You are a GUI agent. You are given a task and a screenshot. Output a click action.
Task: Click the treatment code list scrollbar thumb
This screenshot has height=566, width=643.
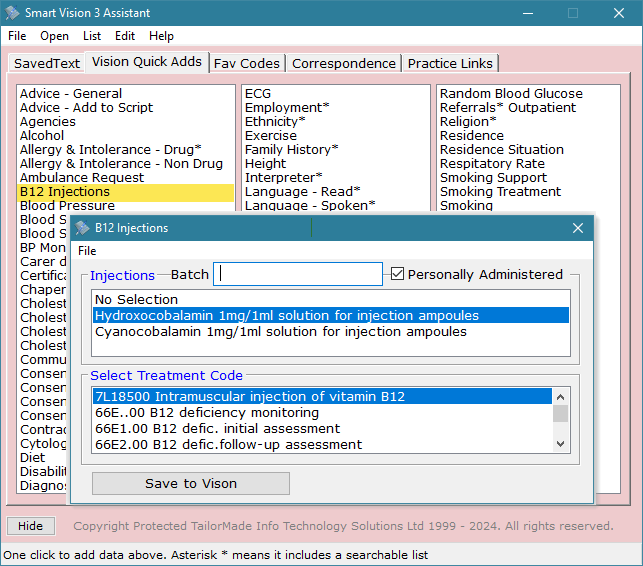(x=560, y=413)
